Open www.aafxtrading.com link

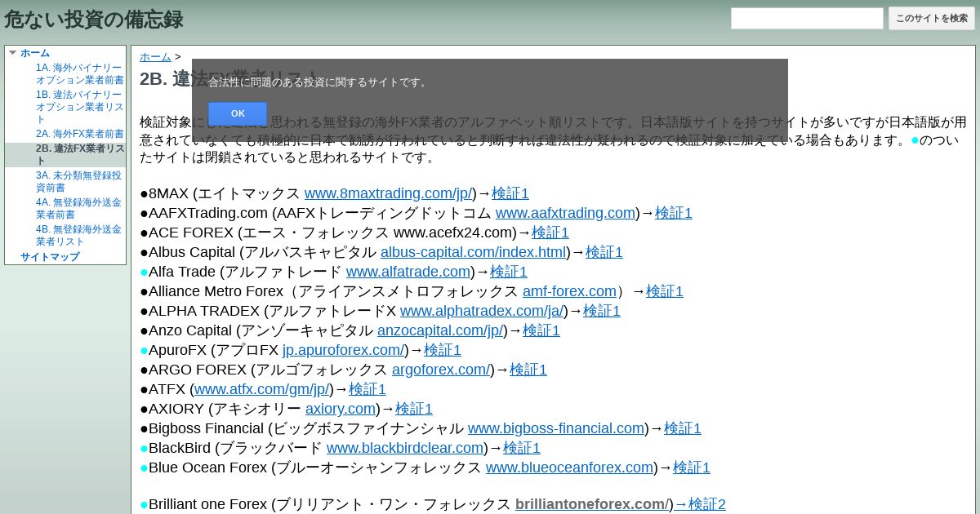pyautogui.click(x=565, y=213)
